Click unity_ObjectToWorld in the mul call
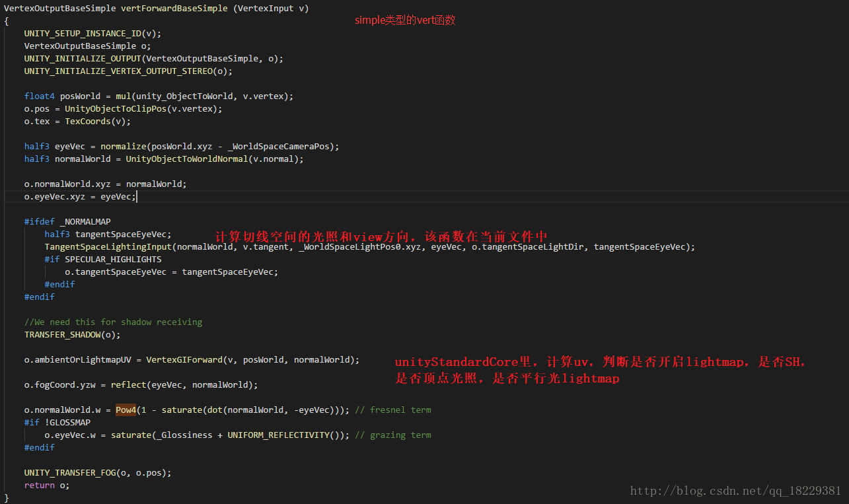Image resolution: width=849 pixels, height=504 pixels. pos(187,96)
